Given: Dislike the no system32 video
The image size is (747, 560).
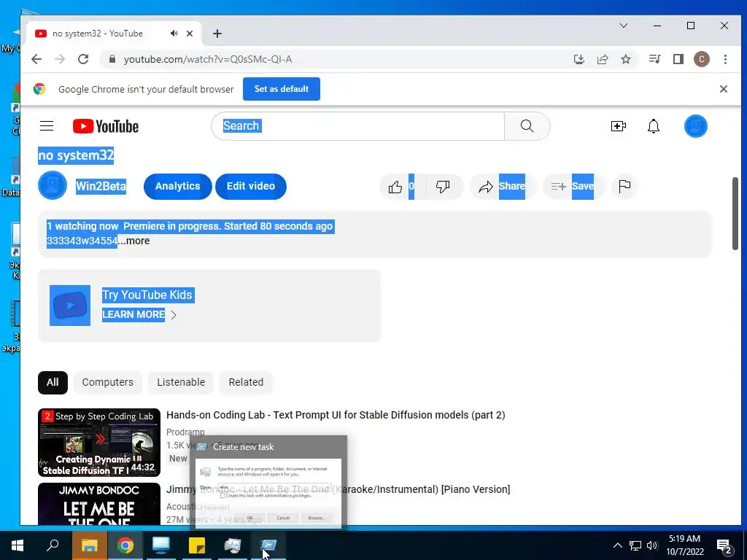Looking at the screenshot, I should (443, 187).
